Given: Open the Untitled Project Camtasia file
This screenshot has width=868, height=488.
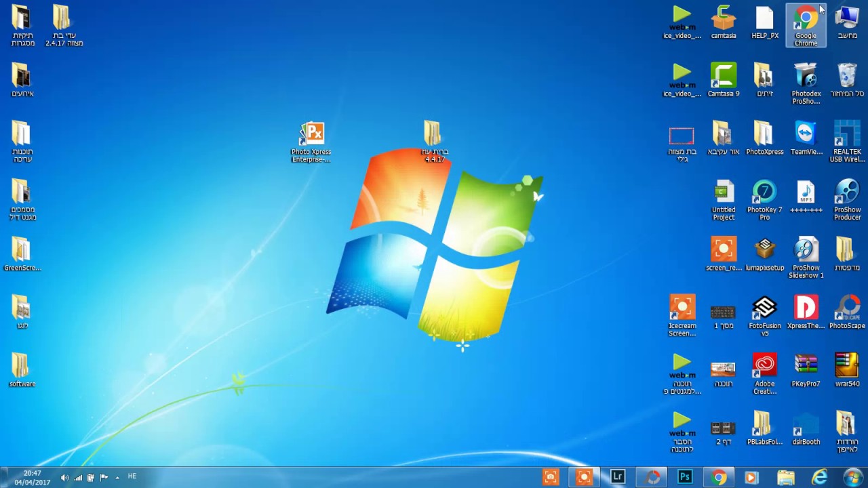Looking at the screenshot, I should click(724, 200).
